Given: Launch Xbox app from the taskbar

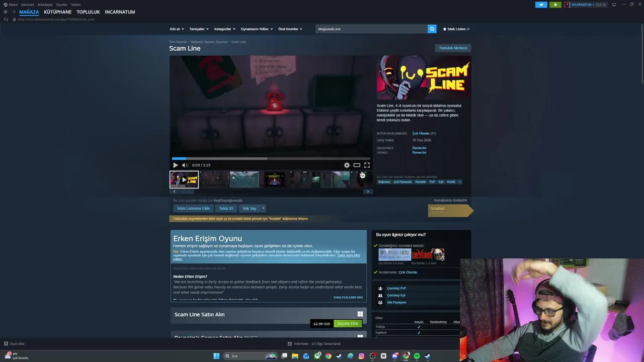Looking at the screenshot, I should click(317, 356).
